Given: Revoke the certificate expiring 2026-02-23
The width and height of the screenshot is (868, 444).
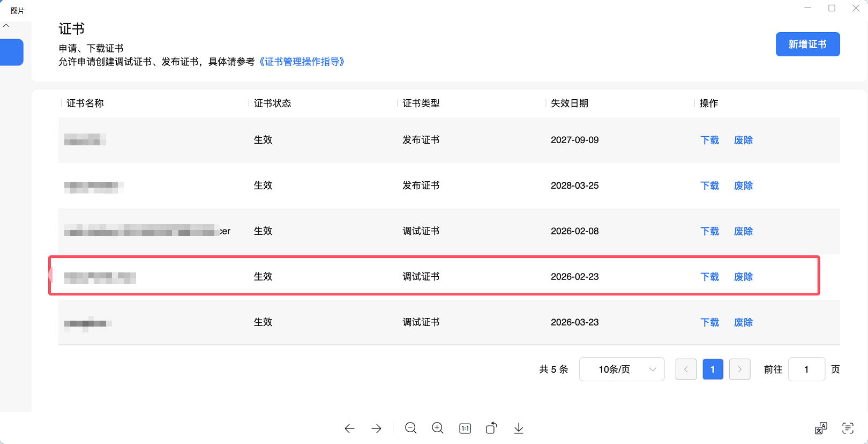Looking at the screenshot, I should (x=743, y=277).
